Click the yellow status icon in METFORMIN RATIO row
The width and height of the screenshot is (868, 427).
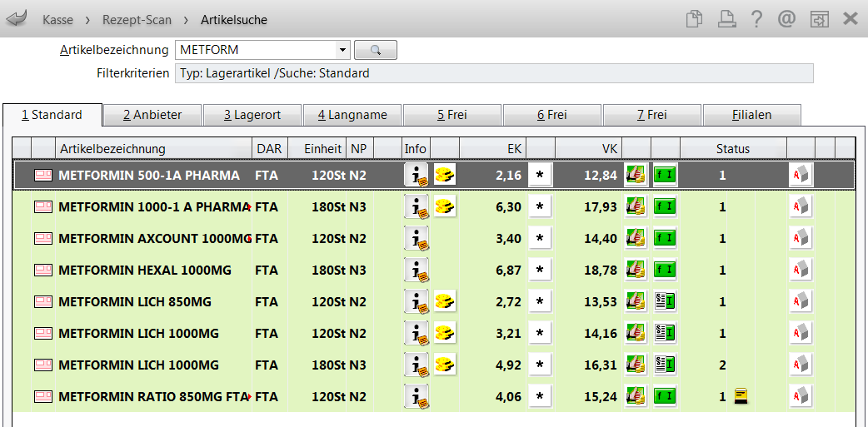740,396
